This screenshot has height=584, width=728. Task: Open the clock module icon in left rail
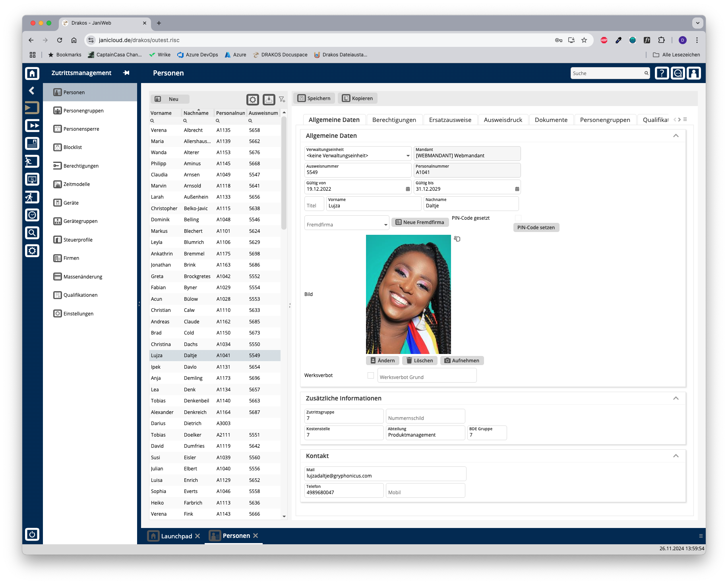pos(32,215)
